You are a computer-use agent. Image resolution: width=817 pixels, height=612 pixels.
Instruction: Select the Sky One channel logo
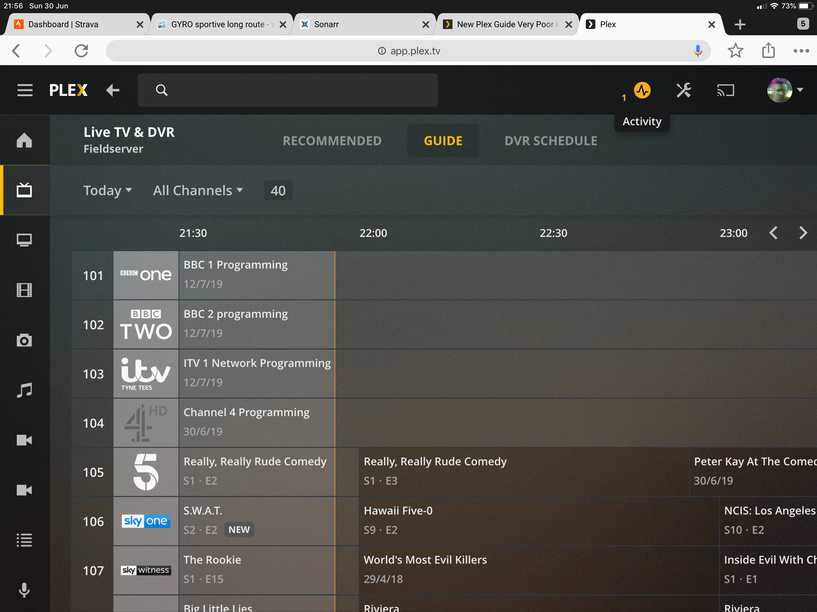146,521
